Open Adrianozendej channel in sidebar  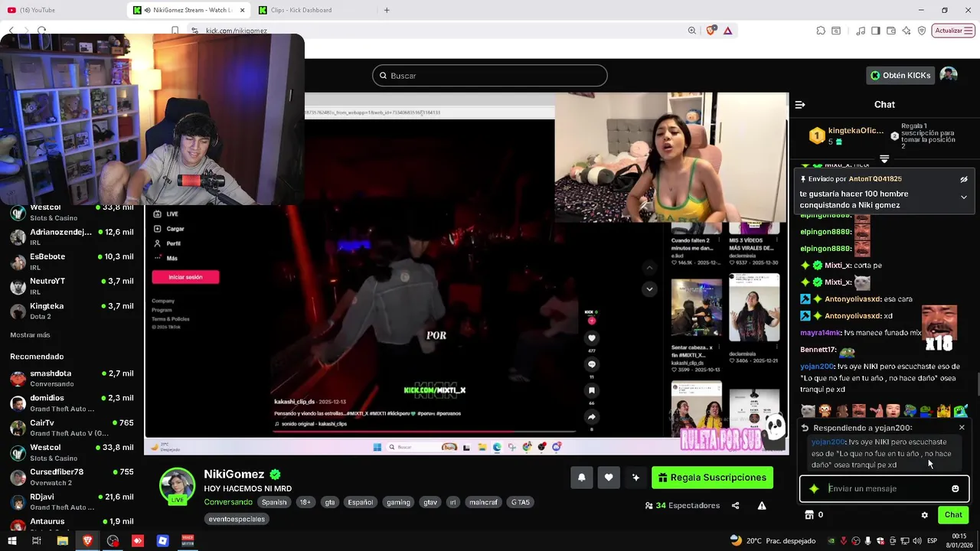(72, 236)
